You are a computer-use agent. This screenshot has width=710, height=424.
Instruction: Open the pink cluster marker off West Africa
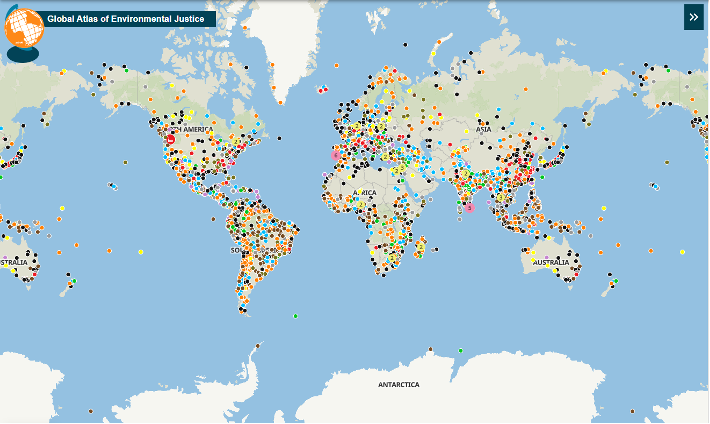(x=335, y=155)
